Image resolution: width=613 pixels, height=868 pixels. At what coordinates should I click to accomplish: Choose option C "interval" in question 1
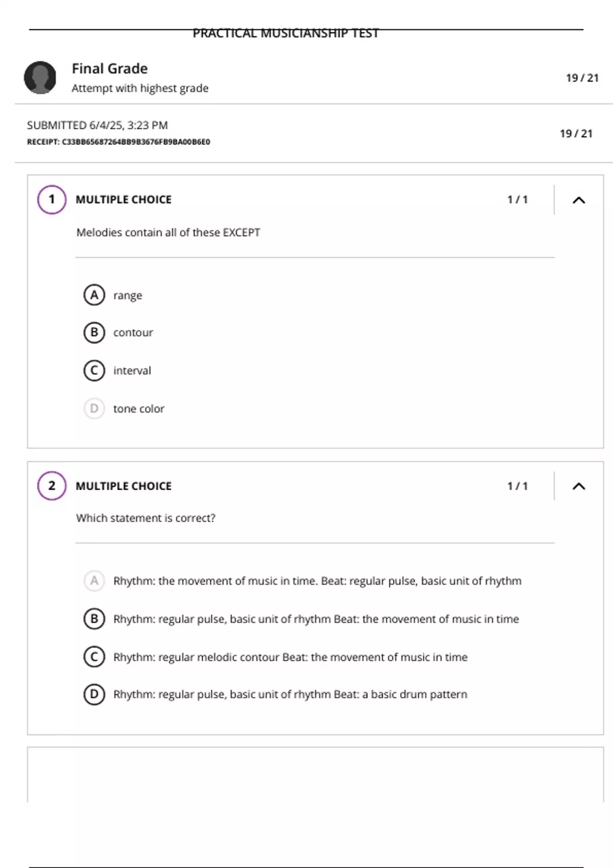pos(94,370)
